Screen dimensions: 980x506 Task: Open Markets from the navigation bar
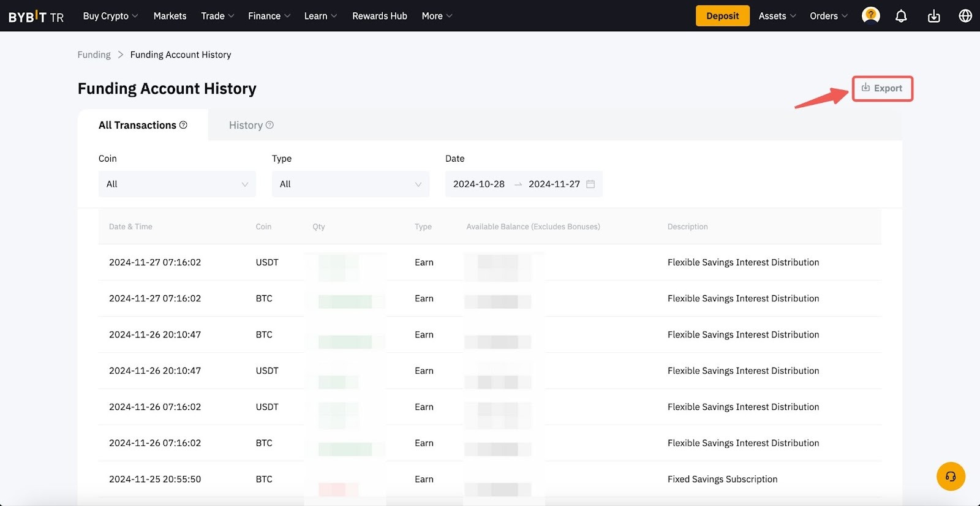point(170,16)
